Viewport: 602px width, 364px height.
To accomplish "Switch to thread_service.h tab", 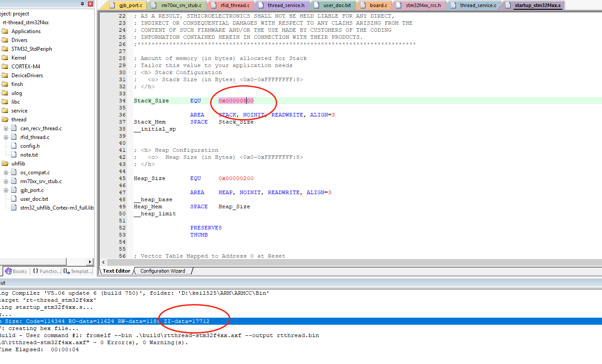I will [x=282, y=5].
